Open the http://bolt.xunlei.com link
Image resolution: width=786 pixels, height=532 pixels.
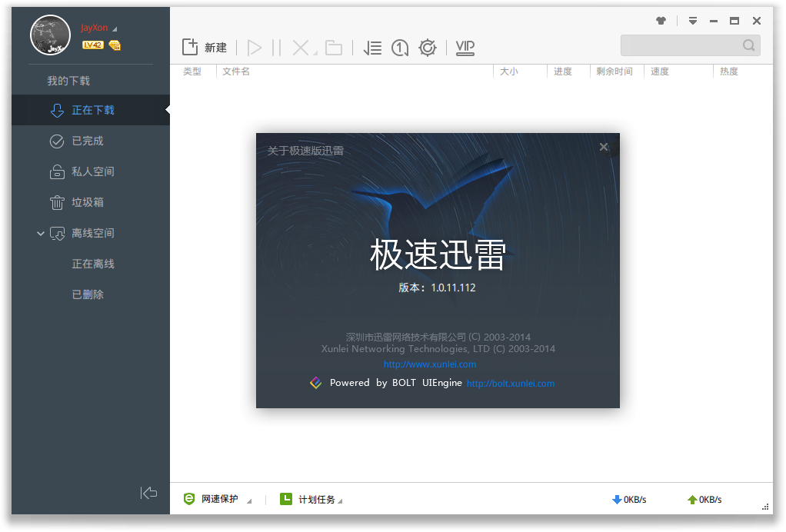(x=511, y=383)
